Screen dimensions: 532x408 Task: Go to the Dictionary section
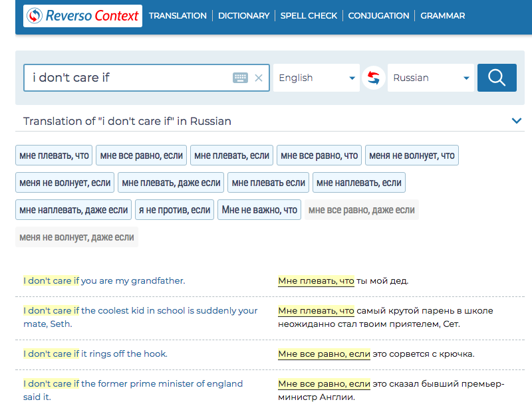pos(243,15)
